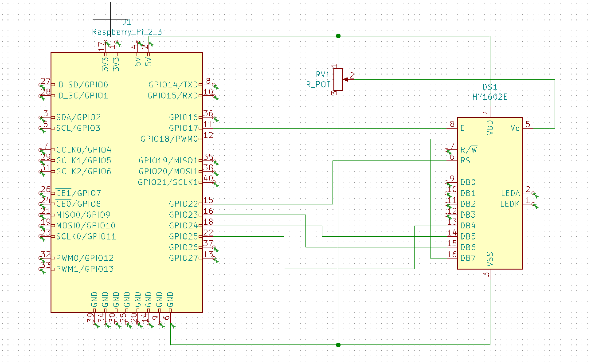Image resolution: width=595 pixels, height=364 pixels.
Task: Click the DB0 pin label
Action: [468, 182]
